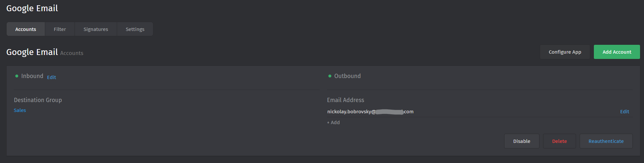
Task: Click the green Inbound status dot
Action: coord(17,76)
